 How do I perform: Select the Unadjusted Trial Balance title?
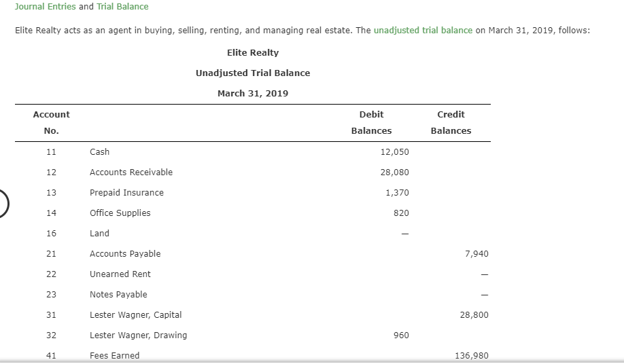click(x=253, y=73)
